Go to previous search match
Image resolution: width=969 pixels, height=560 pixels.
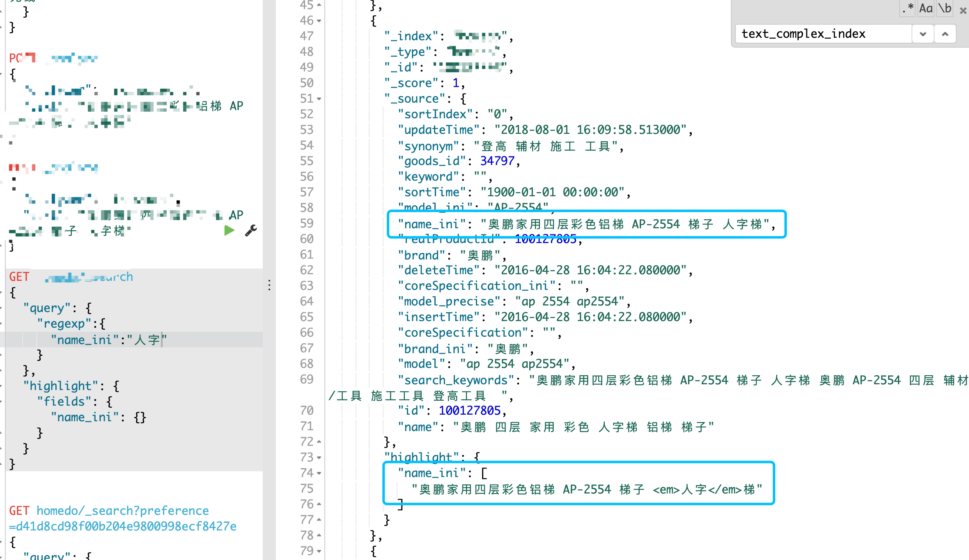tap(945, 34)
